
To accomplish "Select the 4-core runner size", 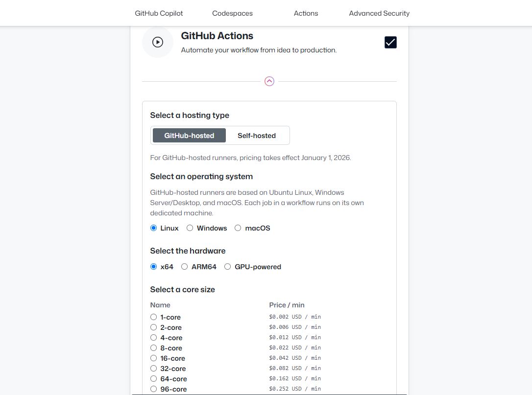I will click(x=153, y=337).
